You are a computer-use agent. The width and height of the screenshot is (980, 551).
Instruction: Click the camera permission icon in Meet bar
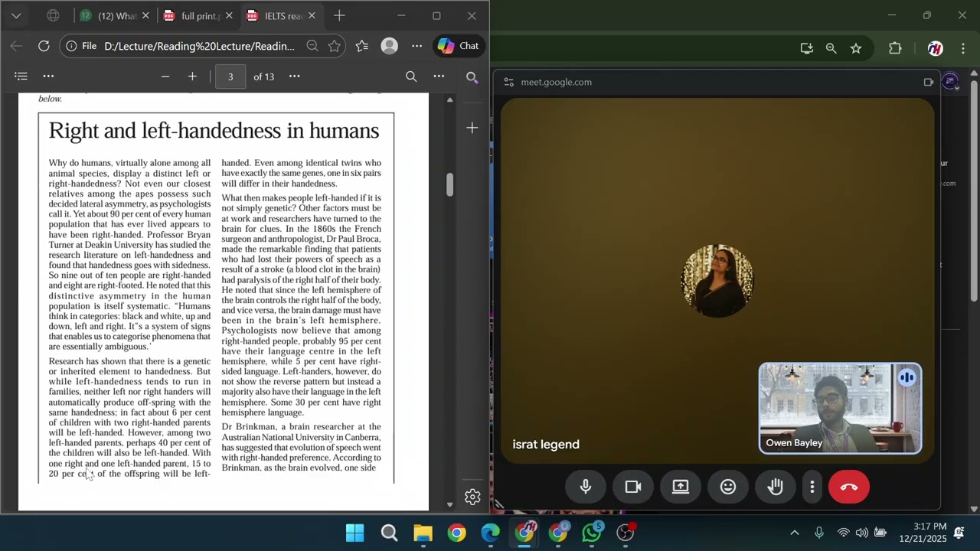929,82
